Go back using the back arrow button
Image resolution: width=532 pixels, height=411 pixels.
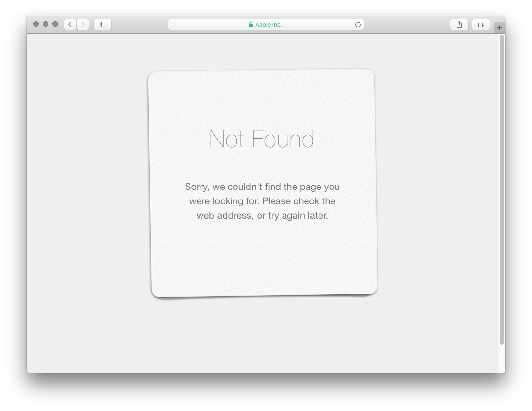click(x=70, y=24)
